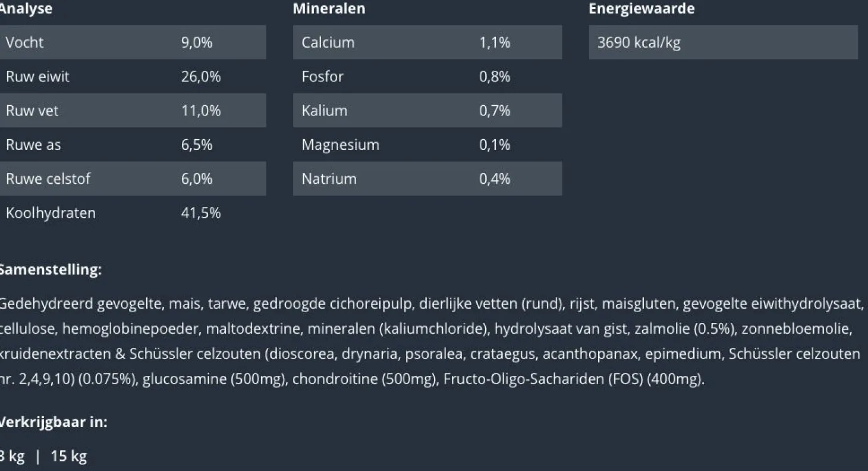The width and height of the screenshot is (868, 471).
Task: Click the Mineralen section heading
Action: point(329,9)
